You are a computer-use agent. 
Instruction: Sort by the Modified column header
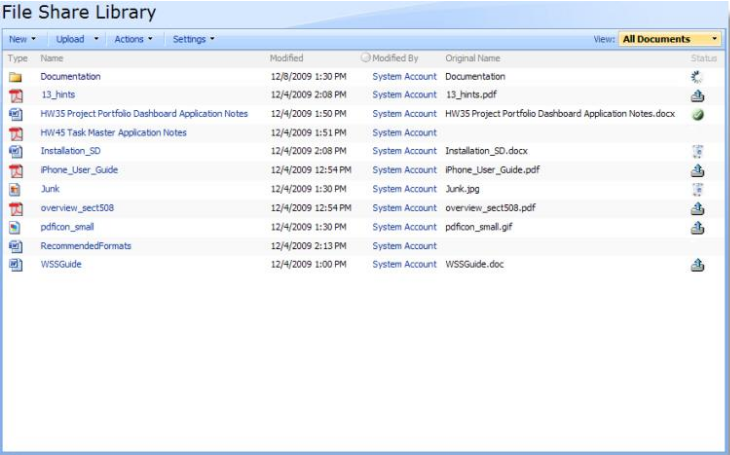[x=286, y=58]
